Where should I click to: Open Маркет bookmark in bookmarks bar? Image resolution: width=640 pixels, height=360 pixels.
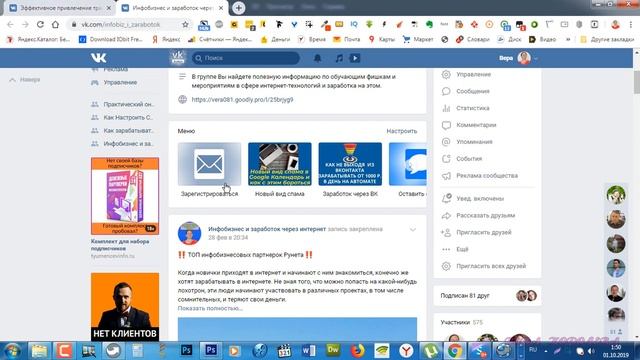click(x=418, y=39)
